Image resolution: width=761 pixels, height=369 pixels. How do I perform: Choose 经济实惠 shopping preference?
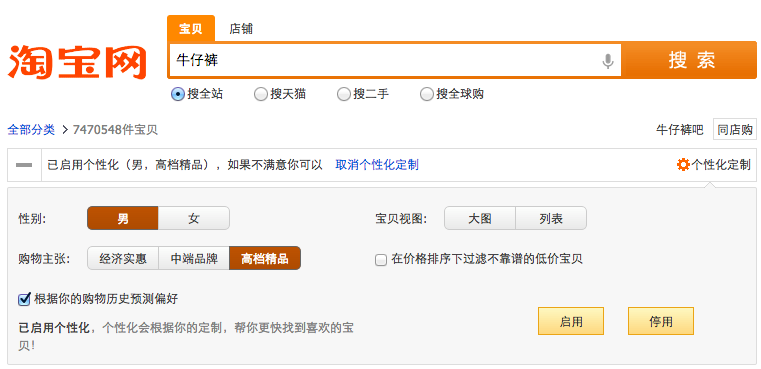[x=123, y=258]
